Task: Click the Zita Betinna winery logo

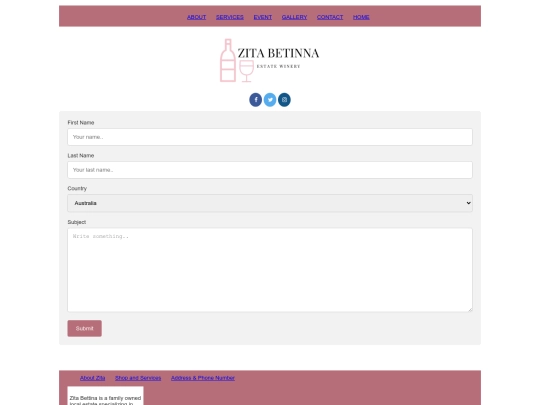Action: [x=270, y=61]
